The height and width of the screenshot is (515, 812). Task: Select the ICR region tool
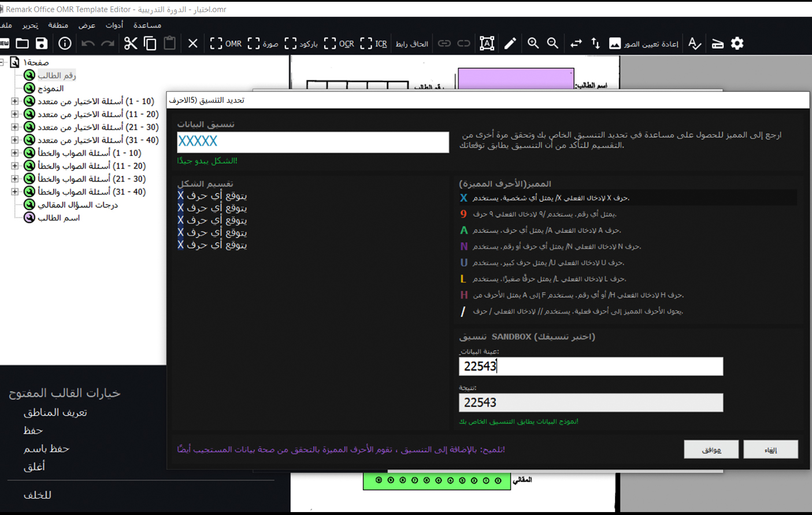pyautogui.click(x=374, y=43)
